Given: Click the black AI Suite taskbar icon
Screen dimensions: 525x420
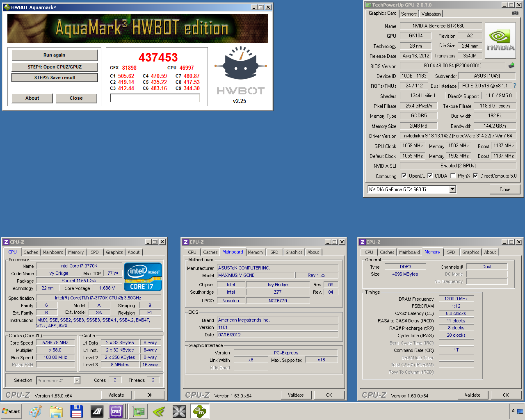Looking at the screenshot, I should click(97, 411).
